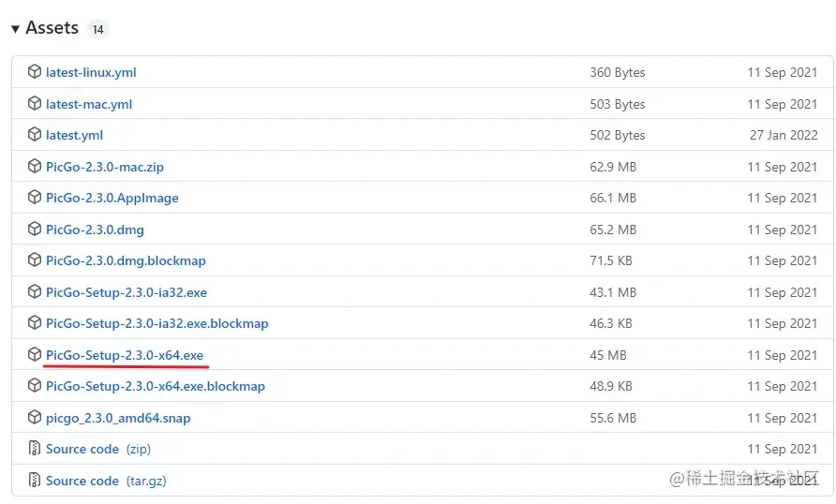
Task: Click the date in the Source code (zip) row
Action: tap(783, 449)
